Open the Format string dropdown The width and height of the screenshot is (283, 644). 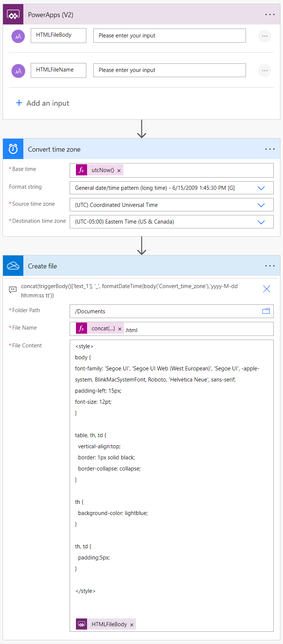pos(261,188)
